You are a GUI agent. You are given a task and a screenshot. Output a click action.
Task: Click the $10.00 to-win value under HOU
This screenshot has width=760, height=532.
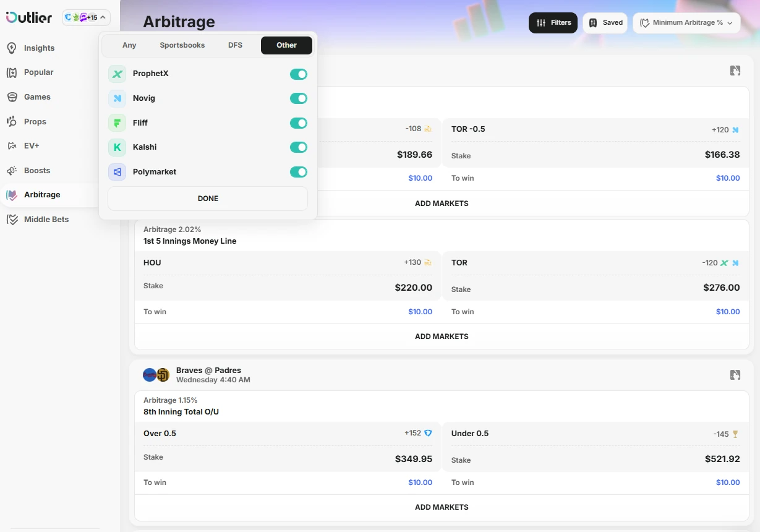[x=420, y=312]
